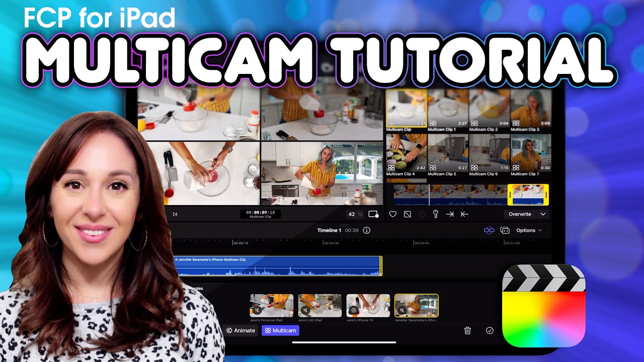Open the 42% viewer zoom control
This screenshot has height=362, width=644.
pyautogui.click(x=355, y=214)
